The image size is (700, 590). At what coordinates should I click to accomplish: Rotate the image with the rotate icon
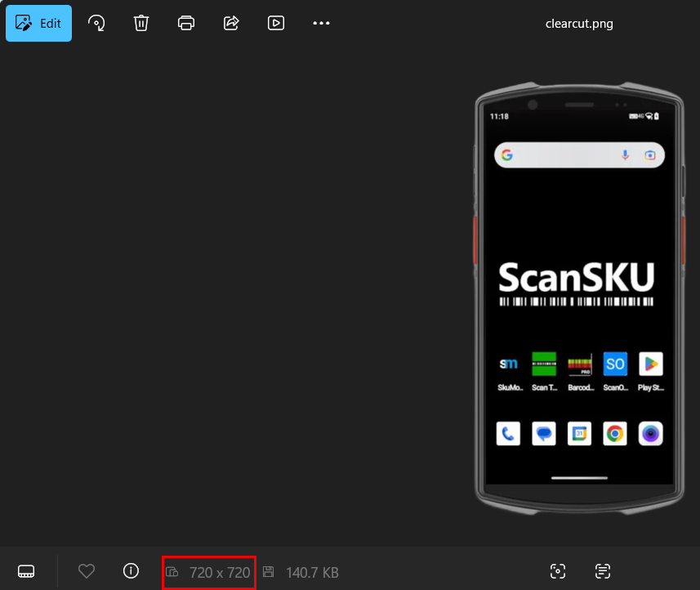click(96, 23)
